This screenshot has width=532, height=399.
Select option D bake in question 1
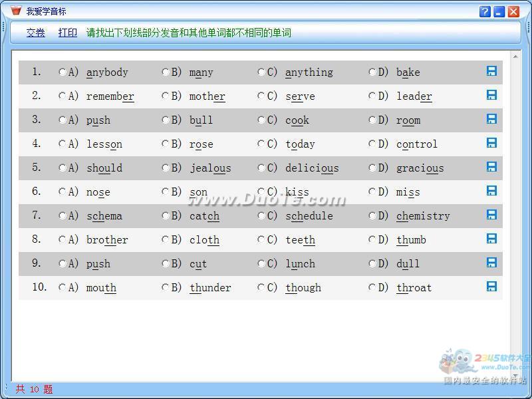[x=372, y=72]
